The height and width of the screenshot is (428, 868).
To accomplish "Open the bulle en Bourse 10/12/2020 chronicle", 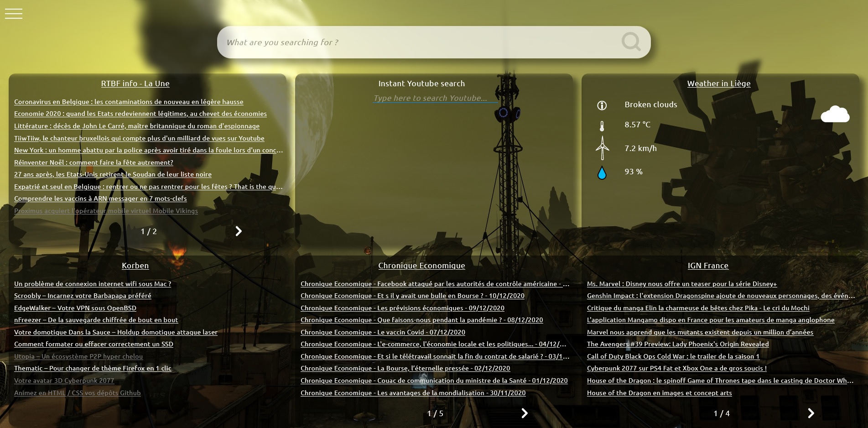I will click(412, 296).
